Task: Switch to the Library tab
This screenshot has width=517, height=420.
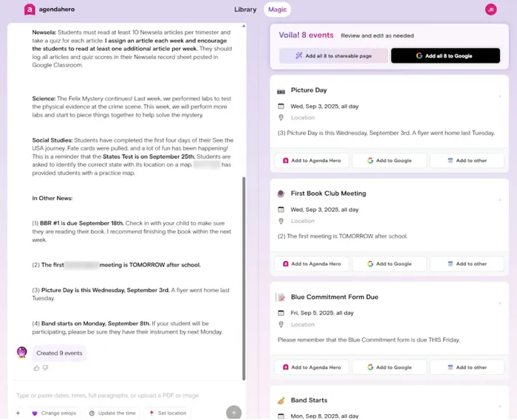Action: click(245, 10)
